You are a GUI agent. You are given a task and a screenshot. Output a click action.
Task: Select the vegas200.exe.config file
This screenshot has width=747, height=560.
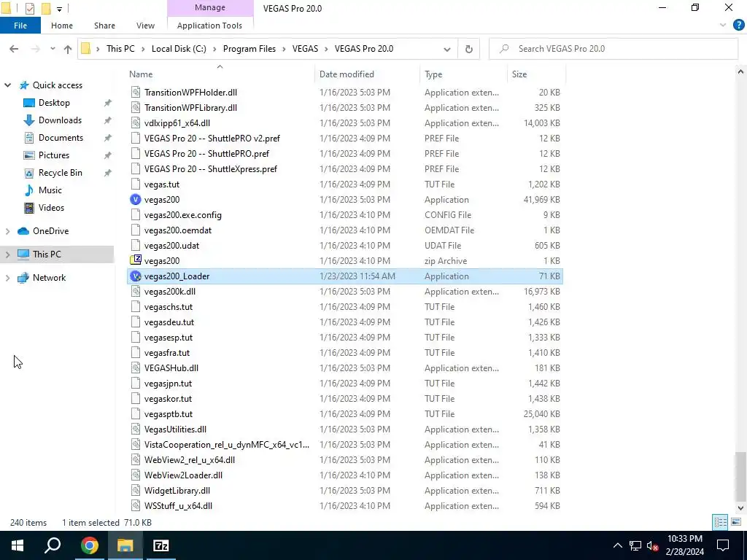pyautogui.click(x=183, y=215)
